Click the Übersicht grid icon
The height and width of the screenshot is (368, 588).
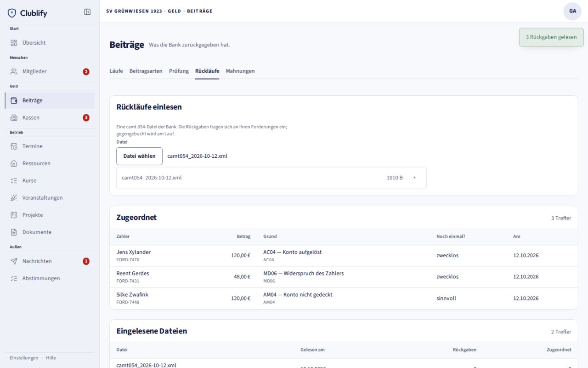point(14,43)
